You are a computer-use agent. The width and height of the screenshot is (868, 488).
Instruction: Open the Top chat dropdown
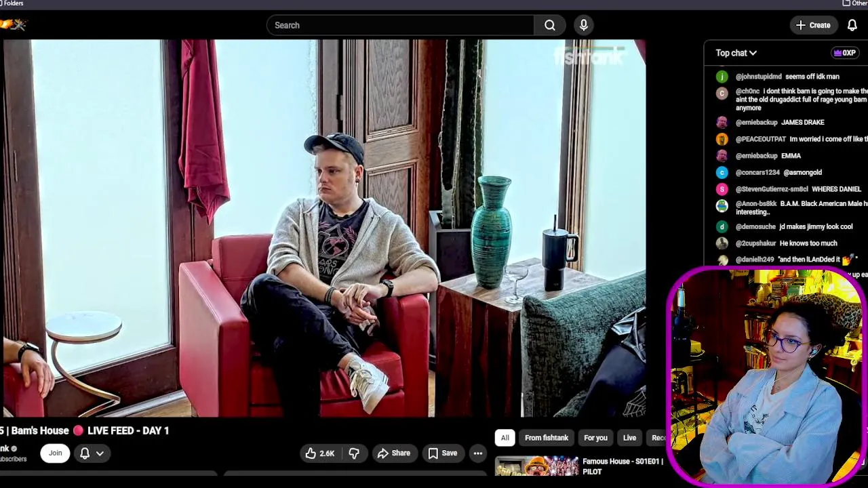coord(736,53)
